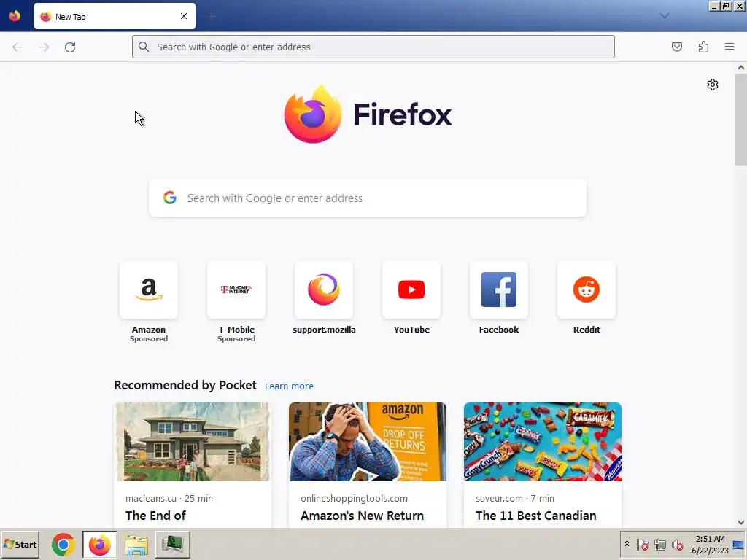Click the page search box with Google
Image resolution: width=747 pixels, height=560 pixels.
pos(368,198)
